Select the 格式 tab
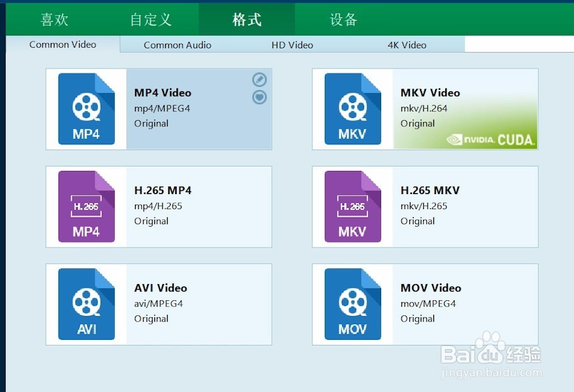Image resolution: width=574 pixels, height=392 pixels. 247,19
